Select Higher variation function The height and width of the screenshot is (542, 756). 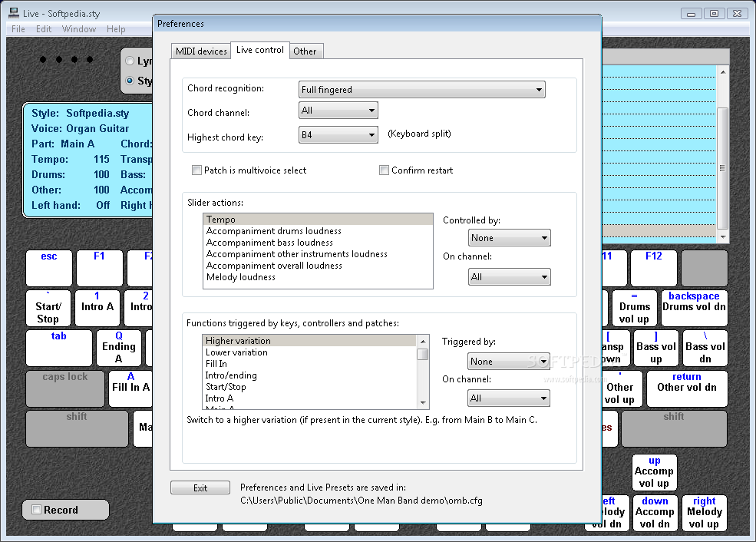pos(309,341)
